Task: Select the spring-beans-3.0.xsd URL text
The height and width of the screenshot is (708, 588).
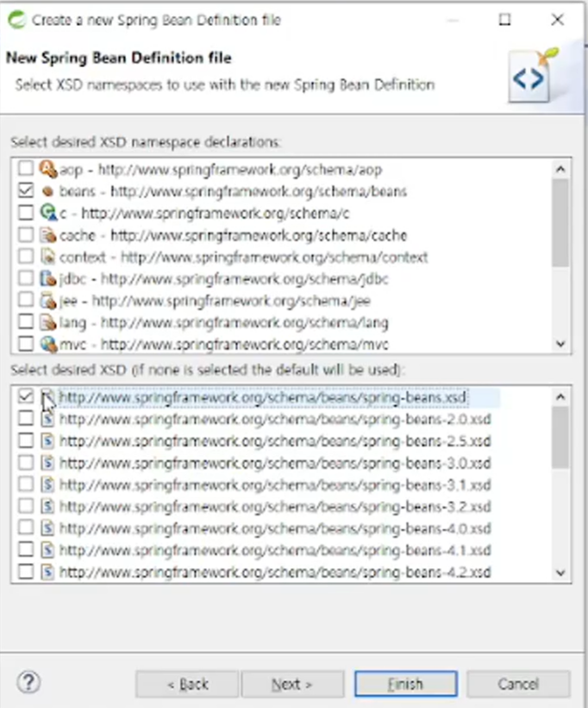Action: [x=275, y=463]
